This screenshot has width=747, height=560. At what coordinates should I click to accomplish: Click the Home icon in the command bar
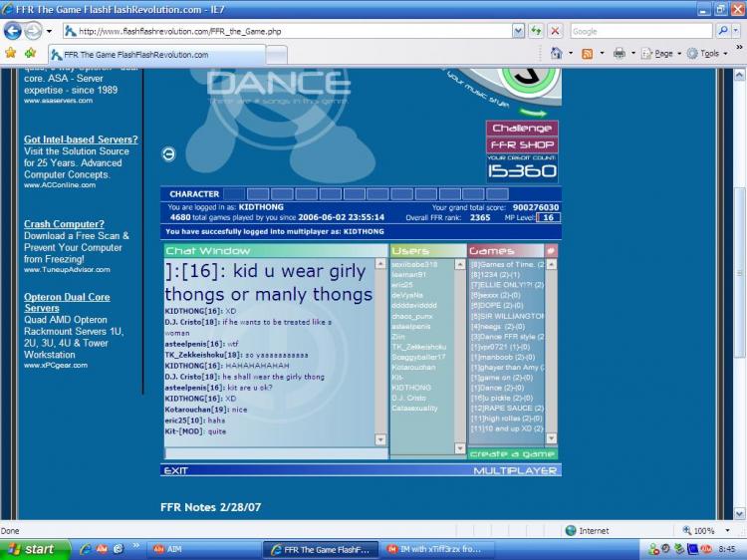point(556,53)
